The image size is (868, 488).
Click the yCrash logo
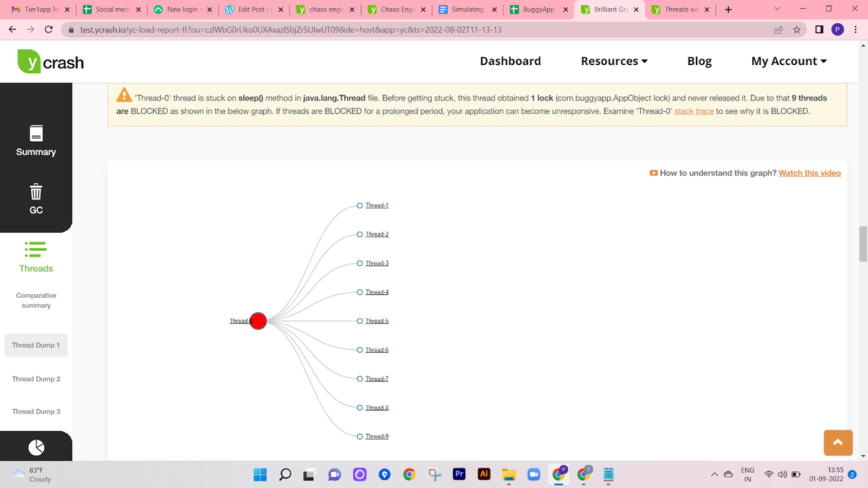51,62
